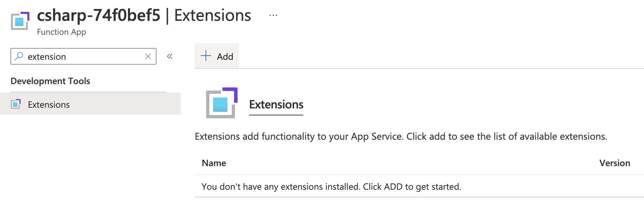This screenshot has height=212, width=644.
Task: Select the empty extensions message row
Action: click(x=331, y=187)
